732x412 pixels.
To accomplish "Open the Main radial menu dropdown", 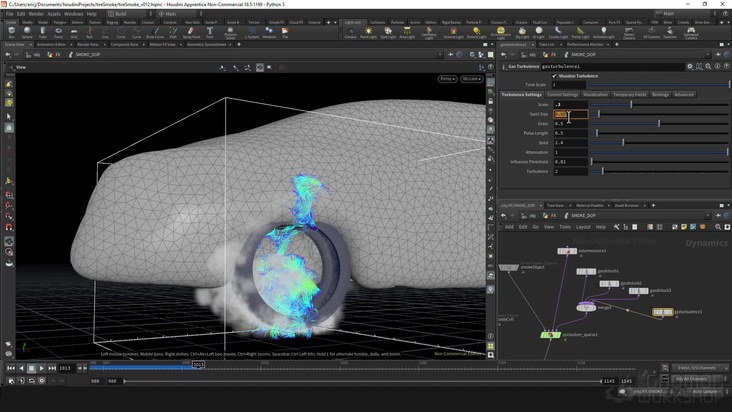I will coord(180,14).
